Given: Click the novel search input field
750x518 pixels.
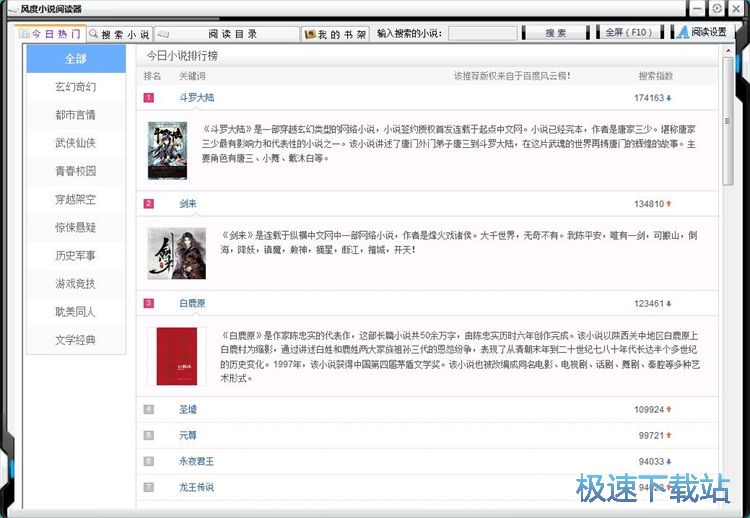Looking at the screenshot, I should tap(483, 33).
